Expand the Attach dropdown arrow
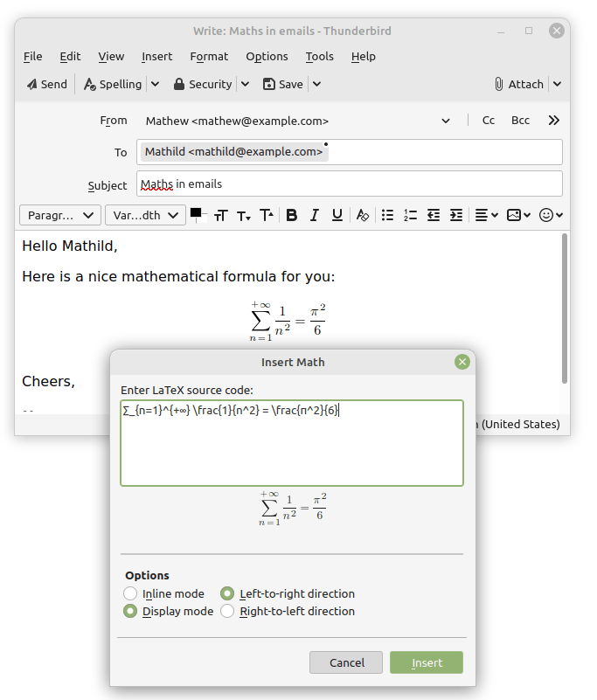Screen dimensions: 597x700 558,85
